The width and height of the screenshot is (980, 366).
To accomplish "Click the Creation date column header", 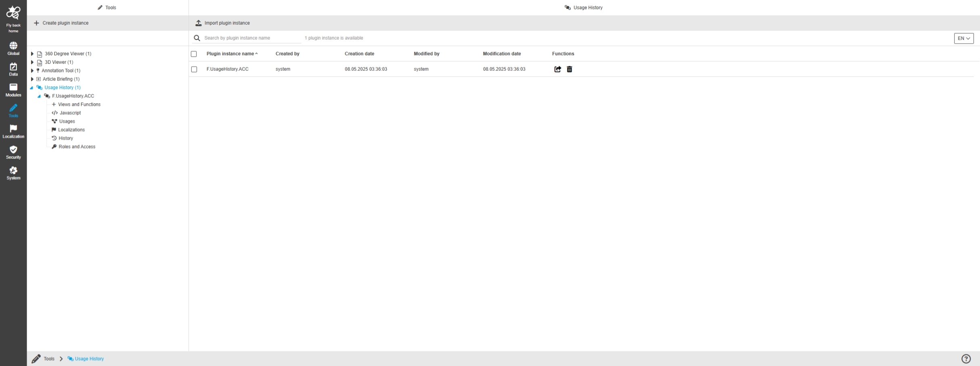I will click(x=359, y=54).
